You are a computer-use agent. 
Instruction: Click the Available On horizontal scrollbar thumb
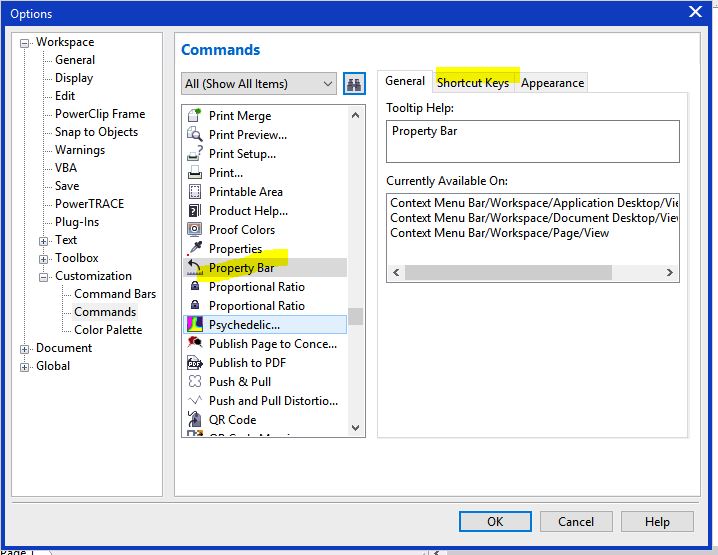point(508,272)
